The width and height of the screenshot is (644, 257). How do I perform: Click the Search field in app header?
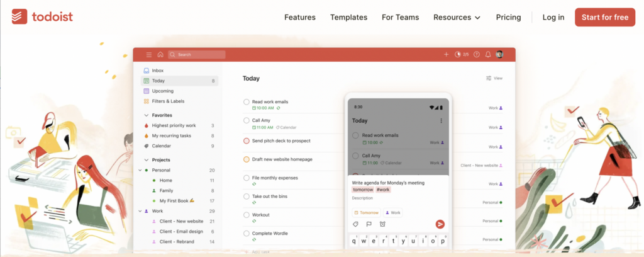click(x=197, y=54)
